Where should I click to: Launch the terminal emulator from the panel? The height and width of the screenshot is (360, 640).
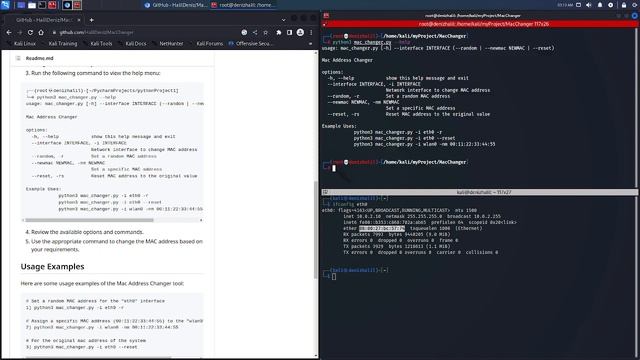(x=42, y=5)
